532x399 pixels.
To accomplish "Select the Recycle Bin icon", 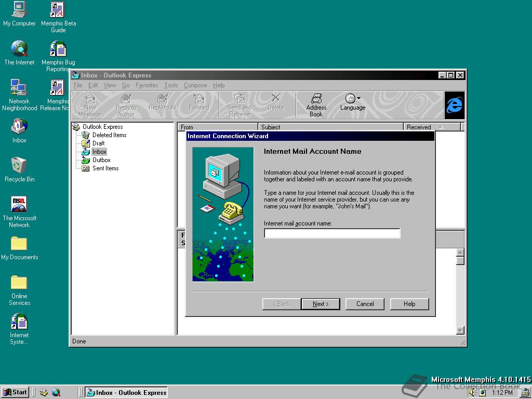I will 19,170.
